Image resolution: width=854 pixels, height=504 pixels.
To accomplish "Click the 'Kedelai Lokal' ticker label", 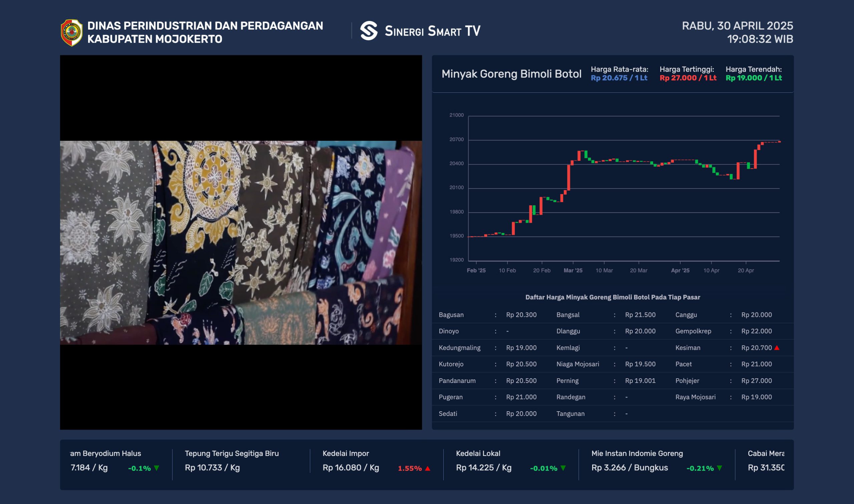I will tap(478, 453).
